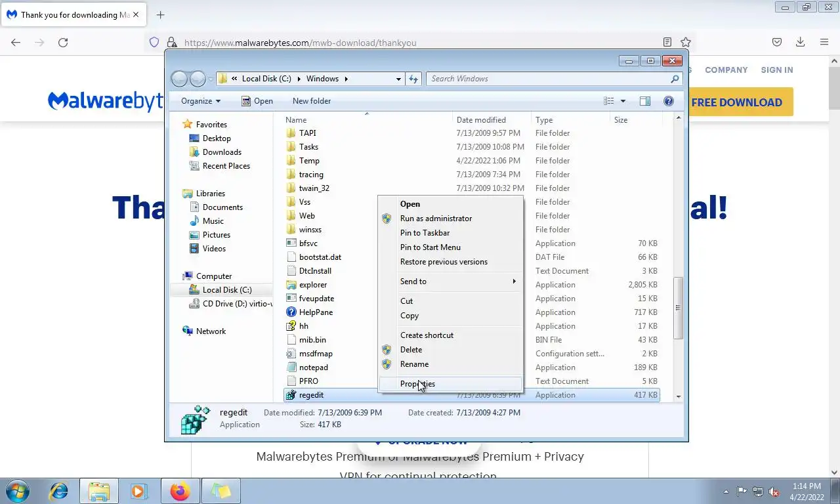Select Network in navigation pane
The width and height of the screenshot is (840, 504).
click(204, 331)
